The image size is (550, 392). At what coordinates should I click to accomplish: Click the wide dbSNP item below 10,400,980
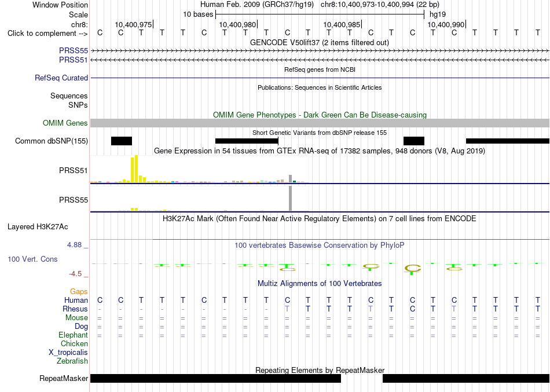[247, 141]
